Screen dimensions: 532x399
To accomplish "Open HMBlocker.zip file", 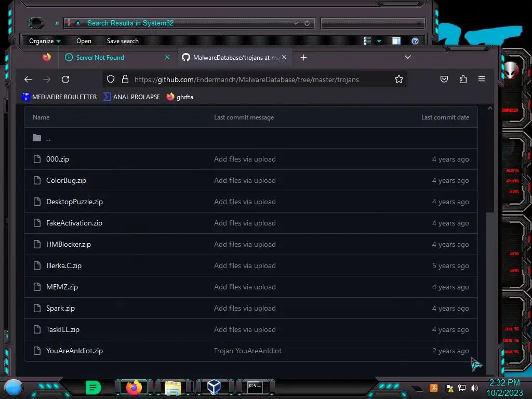I will (x=69, y=244).
